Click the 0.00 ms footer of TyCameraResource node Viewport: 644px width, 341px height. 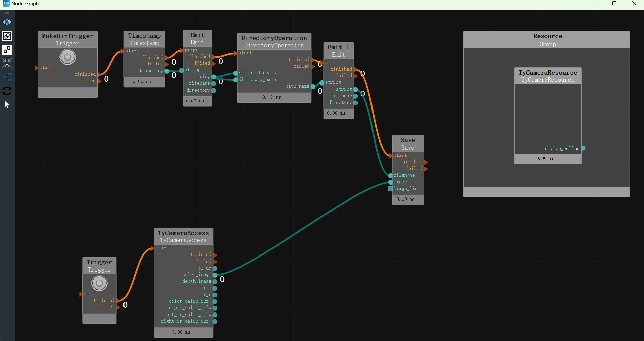[x=548, y=159]
